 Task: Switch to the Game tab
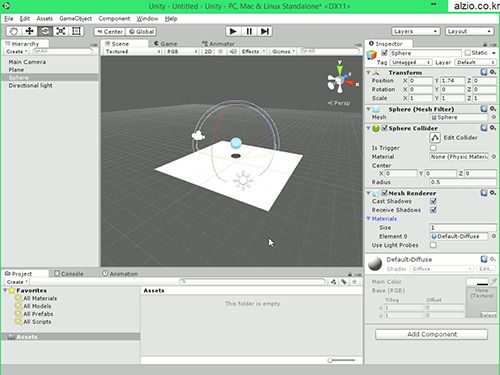coord(166,44)
